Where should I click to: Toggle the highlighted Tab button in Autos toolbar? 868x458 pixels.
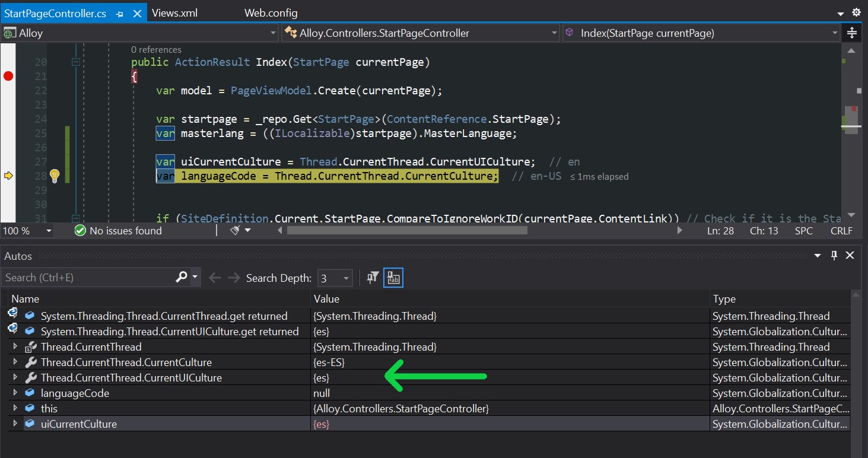point(393,278)
